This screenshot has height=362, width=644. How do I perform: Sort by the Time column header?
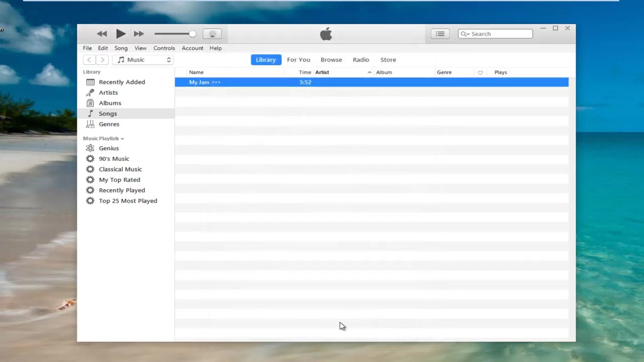[x=305, y=72]
